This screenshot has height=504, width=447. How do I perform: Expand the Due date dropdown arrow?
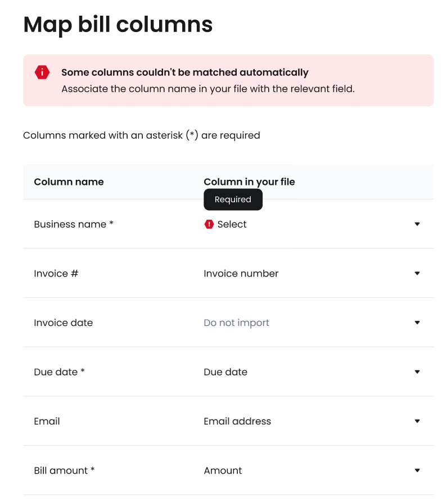click(417, 372)
